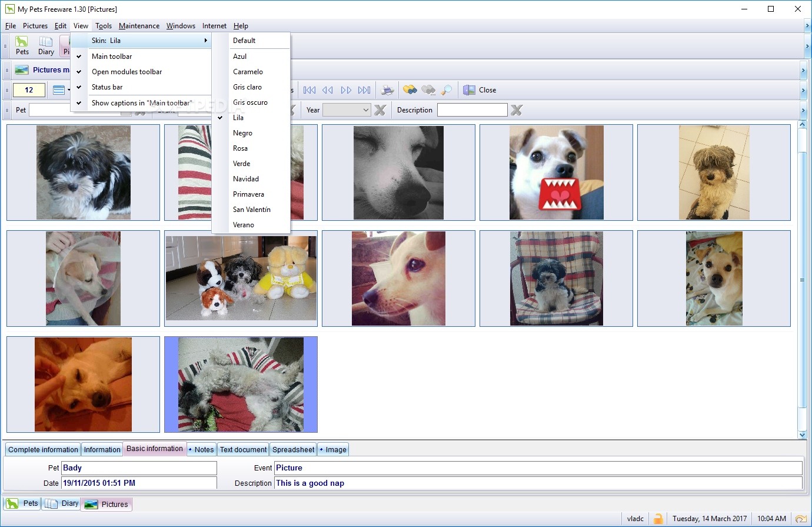Click the gray clear filter icon
Screen dimensions: 812x527
pyautogui.click(x=428, y=90)
